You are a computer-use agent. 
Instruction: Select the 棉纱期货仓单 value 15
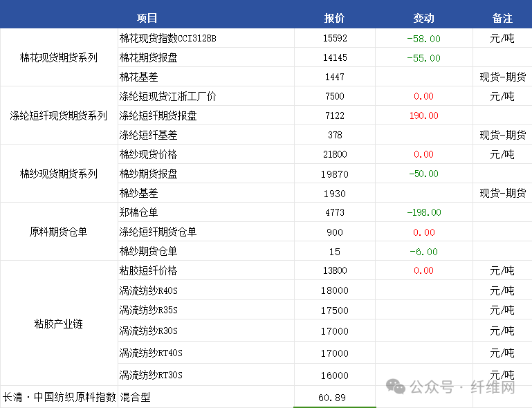coord(335,252)
